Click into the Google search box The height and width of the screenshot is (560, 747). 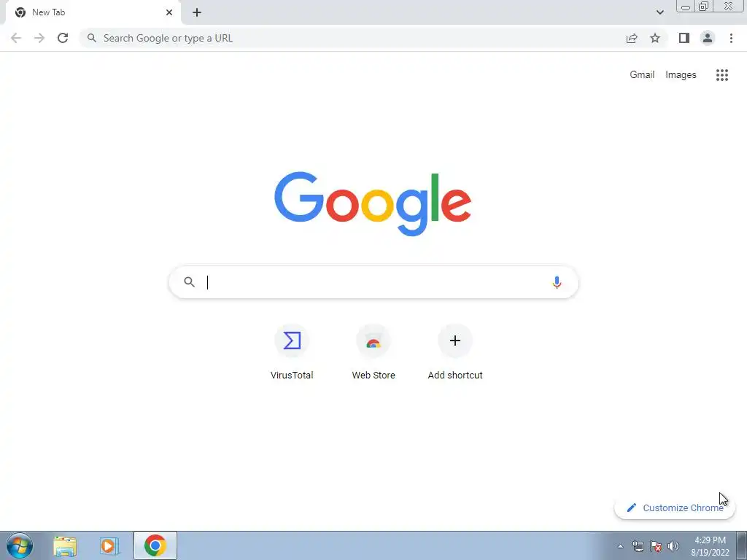tap(373, 282)
